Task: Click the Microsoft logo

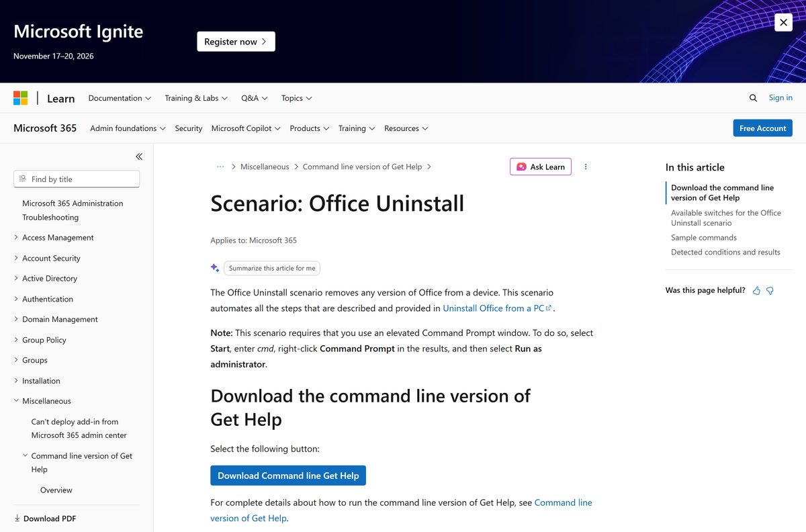Action: point(21,98)
